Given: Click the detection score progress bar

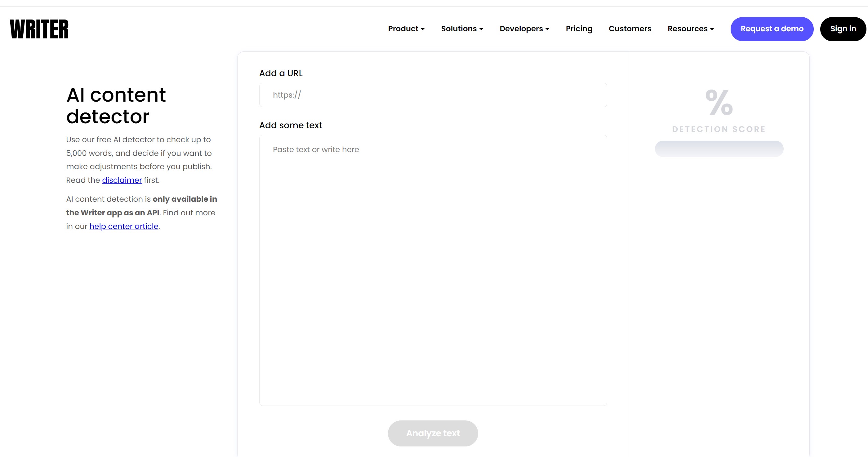Looking at the screenshot, I should tap(719, 148).
